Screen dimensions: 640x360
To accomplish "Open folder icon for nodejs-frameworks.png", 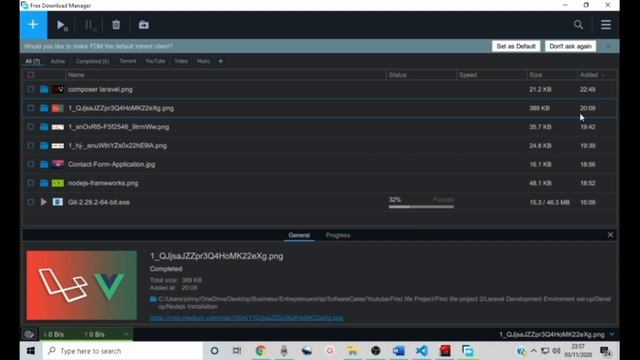I will tap(44, 183).
